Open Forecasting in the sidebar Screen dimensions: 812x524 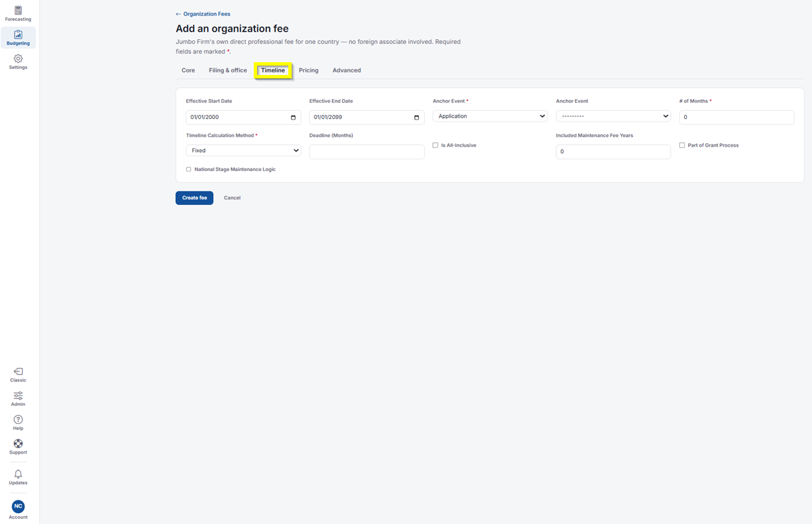point(18,14)
